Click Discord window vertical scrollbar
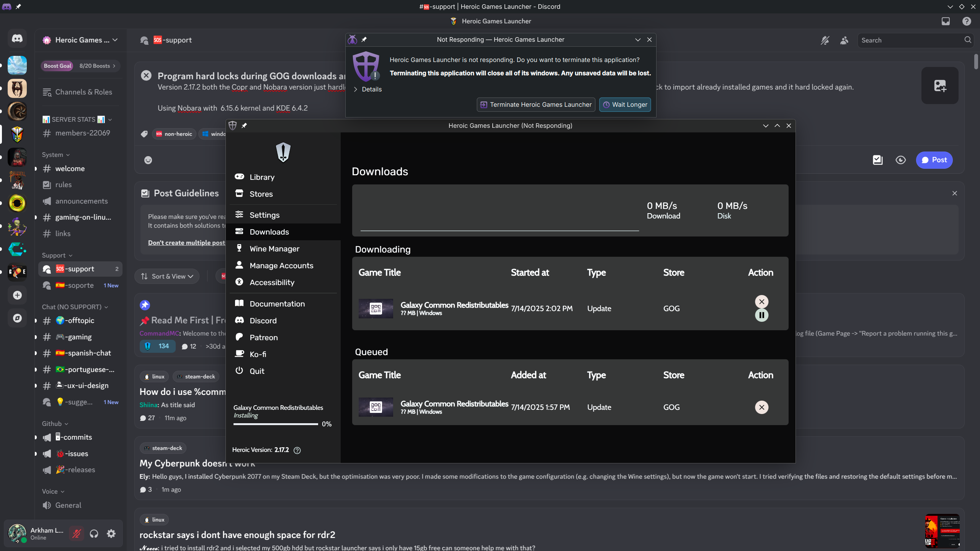 pyautogui.click(x=976, y=62)
